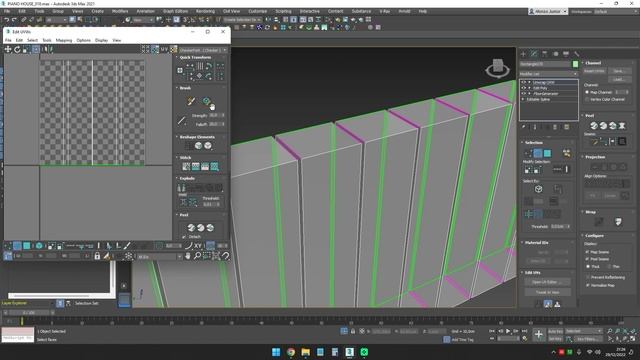The width and height of the screenshot is (640, 360).
Task: Collapse the Projection rollout
Action: point(595,157)
